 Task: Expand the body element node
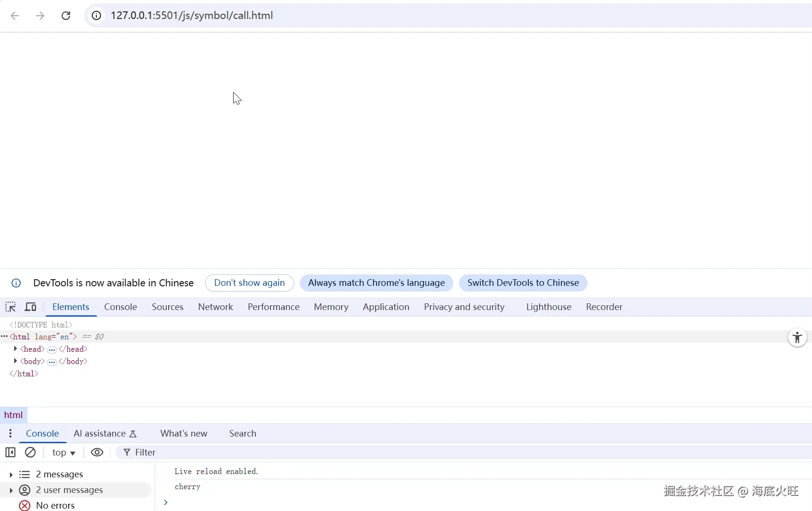click(16, 361)
